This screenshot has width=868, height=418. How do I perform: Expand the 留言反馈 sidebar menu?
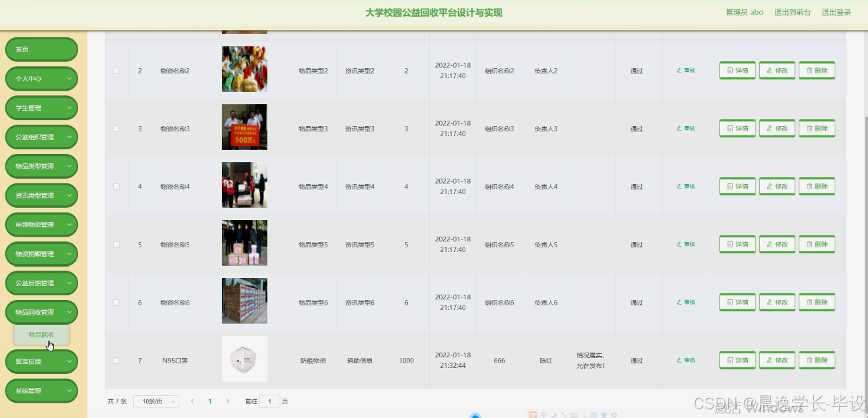pyautogui.click(x=41, y=361)
